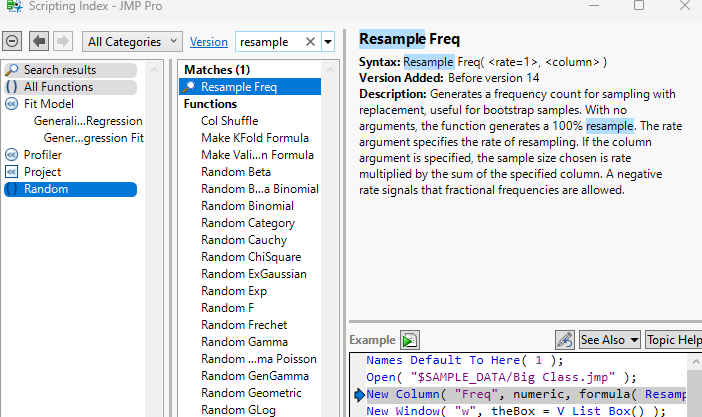The height and width of the screenshot is (417, 702).
Task: Click the script line Names Default To Here
Action: 464,361
